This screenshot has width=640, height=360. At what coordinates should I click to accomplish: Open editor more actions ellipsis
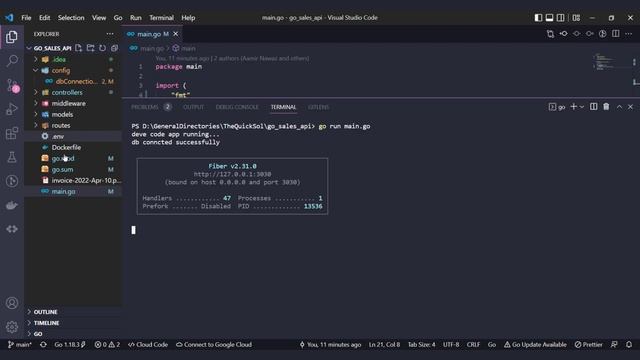click(x=629, y=34)
